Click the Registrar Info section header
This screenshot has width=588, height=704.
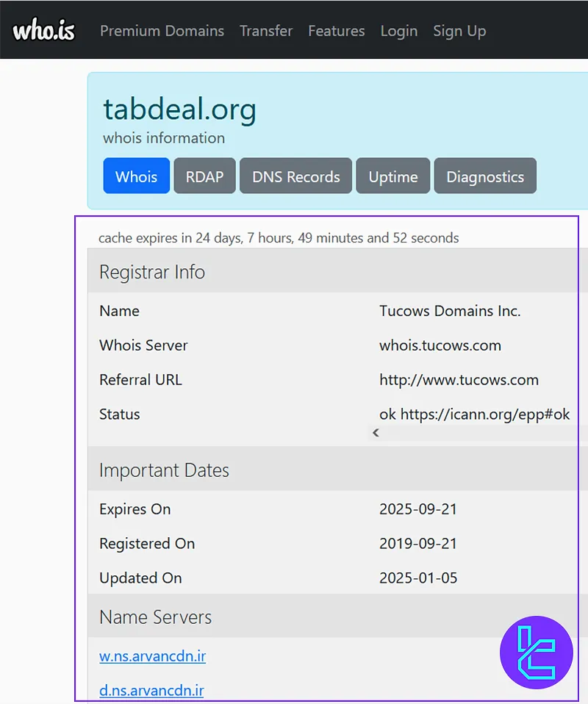152,272
